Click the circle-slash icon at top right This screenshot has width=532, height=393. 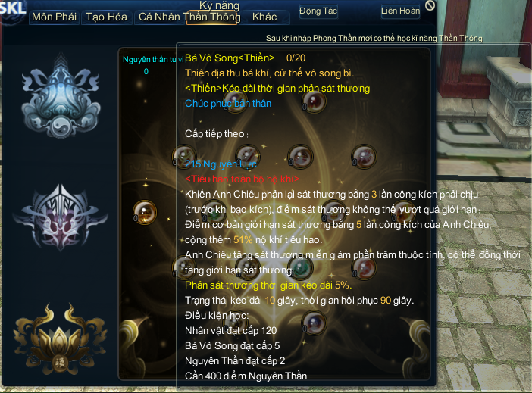pyautogui.click(x=430, y=5)
